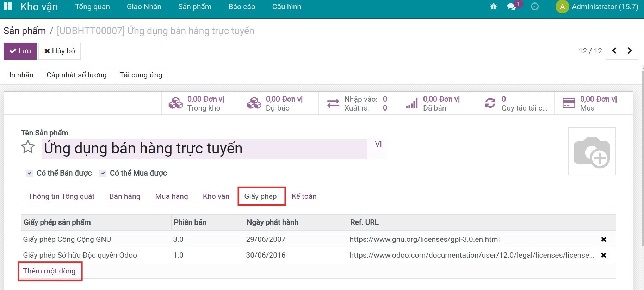Screen dimensions: 644x290
Task: Click the product name input field
Action: pyautogui.click(x=204, y=149)
